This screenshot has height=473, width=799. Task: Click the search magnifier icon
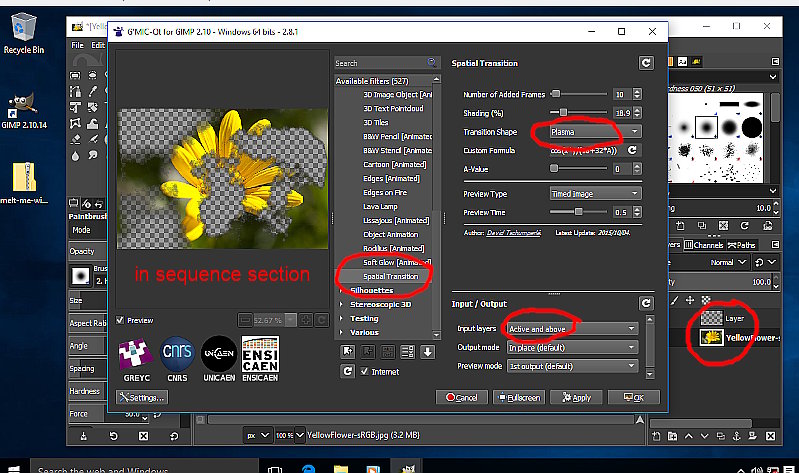coord(431,62)
